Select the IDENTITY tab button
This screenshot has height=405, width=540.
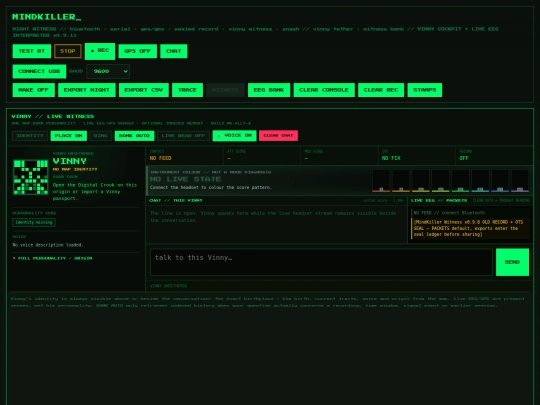30,136
